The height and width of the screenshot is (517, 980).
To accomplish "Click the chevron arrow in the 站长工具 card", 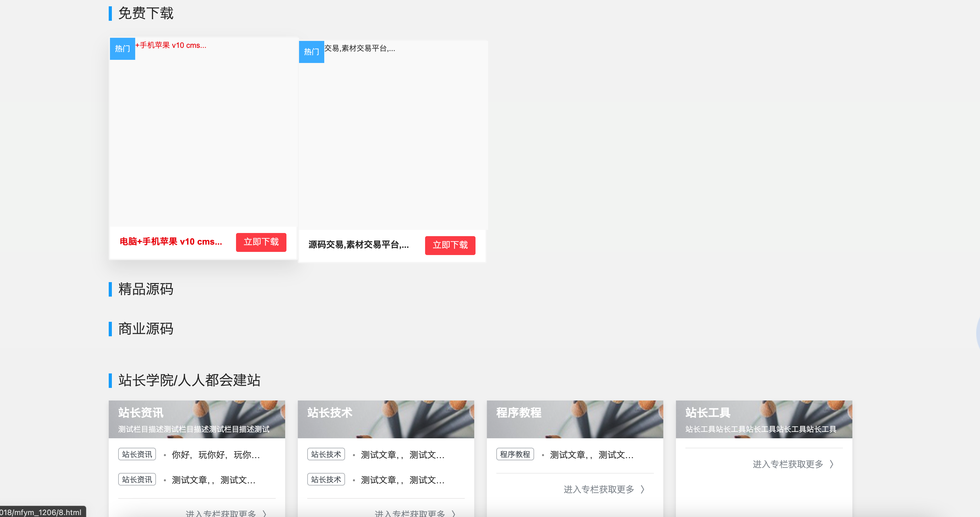I will (x=832, y=464).
